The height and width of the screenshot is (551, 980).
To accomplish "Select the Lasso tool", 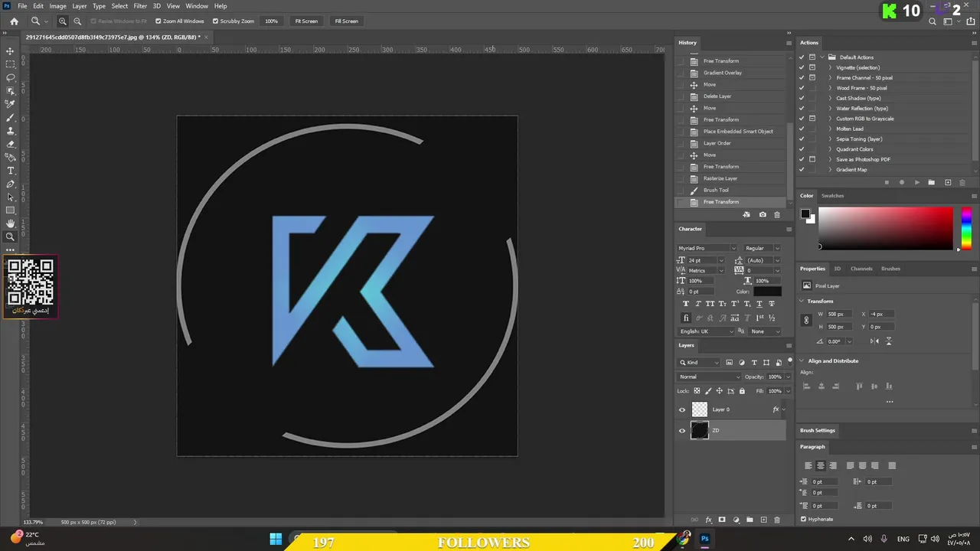I will 10,77.
